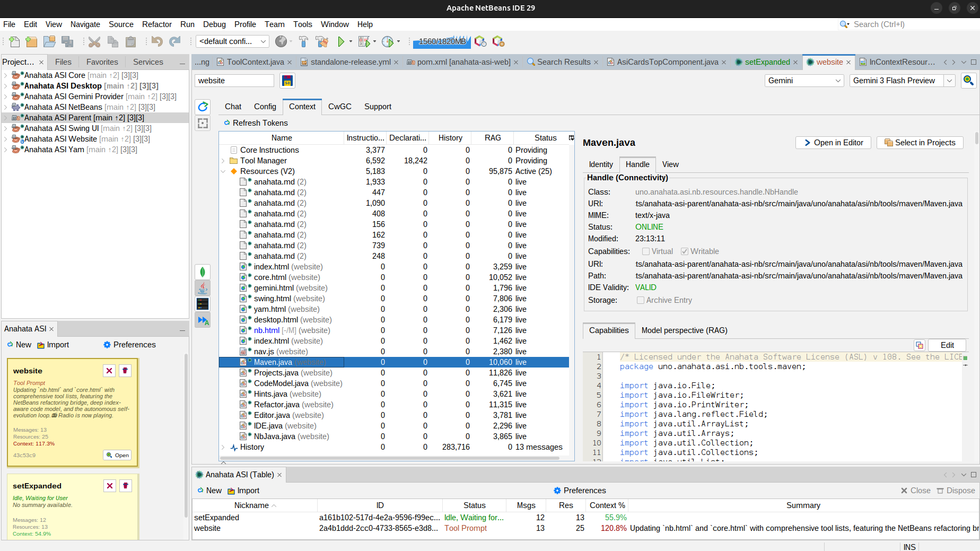Expand the Tool Manager tree node
This screenshot has width=980, height=551.
(x=223, y=160)
